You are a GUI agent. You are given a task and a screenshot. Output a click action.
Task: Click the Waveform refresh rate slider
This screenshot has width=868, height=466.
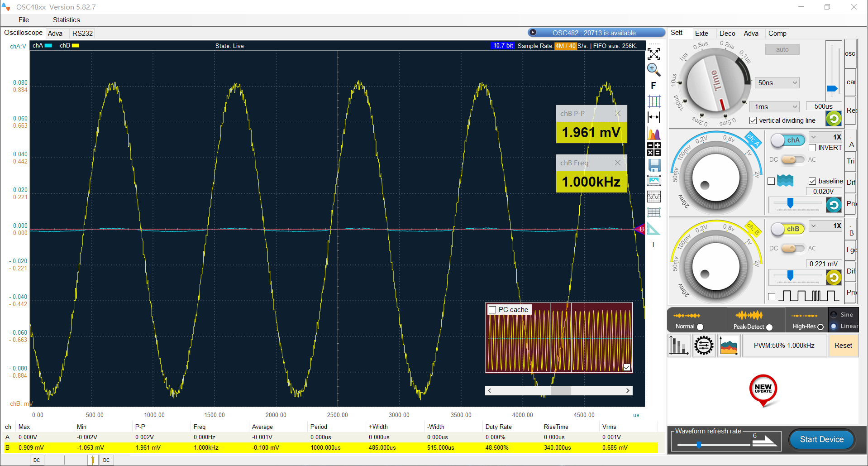(713, 445)
